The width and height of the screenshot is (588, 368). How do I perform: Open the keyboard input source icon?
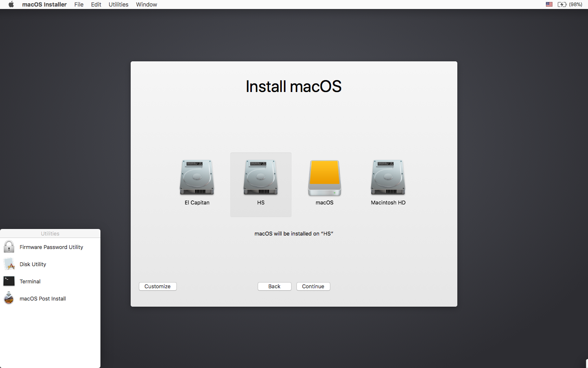549,4
